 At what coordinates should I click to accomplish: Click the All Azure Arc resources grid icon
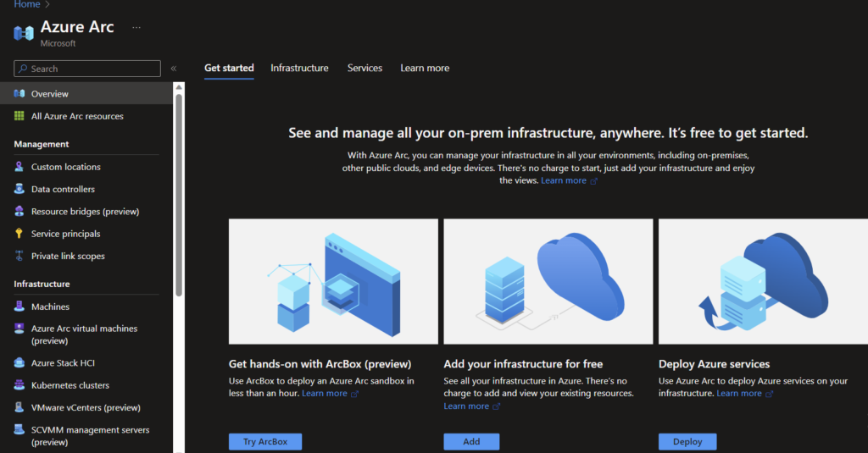click(19, 116)
